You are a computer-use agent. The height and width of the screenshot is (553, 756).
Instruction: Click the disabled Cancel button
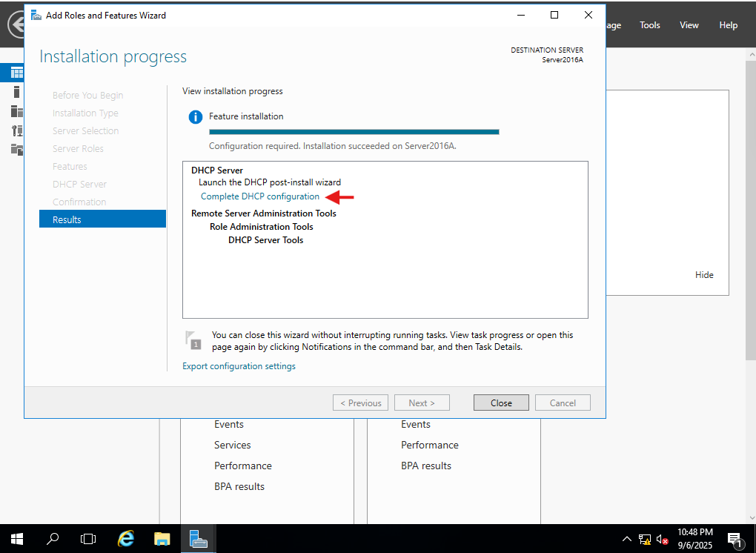tap(563, 403)
